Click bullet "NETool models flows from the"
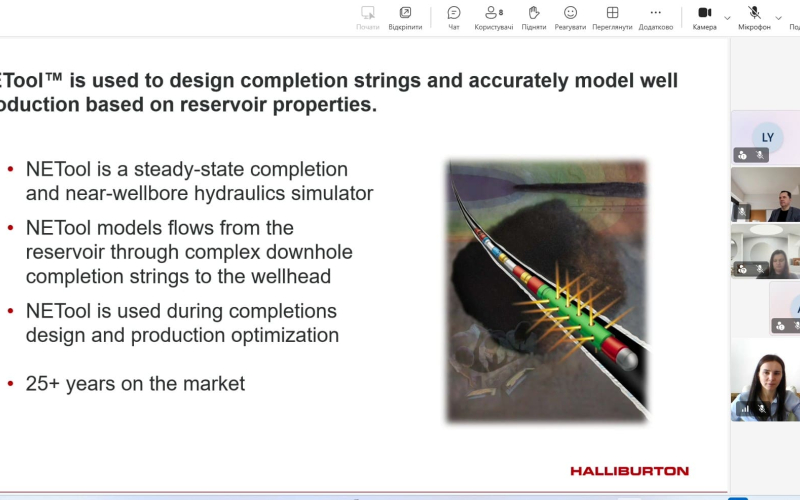This screenshot has width=800, height=500. pos(160,228)
